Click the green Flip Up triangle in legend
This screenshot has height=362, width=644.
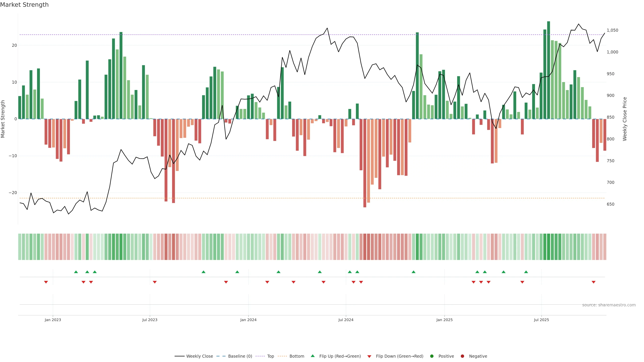(312, 356)
